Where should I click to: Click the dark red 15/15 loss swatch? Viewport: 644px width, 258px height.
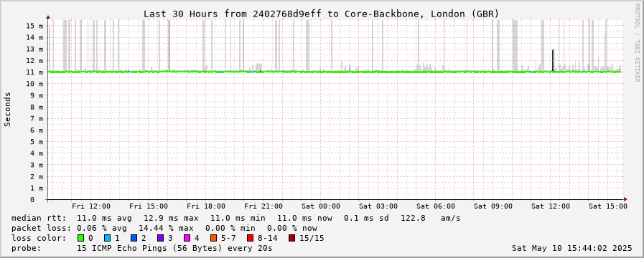point(291,238)
